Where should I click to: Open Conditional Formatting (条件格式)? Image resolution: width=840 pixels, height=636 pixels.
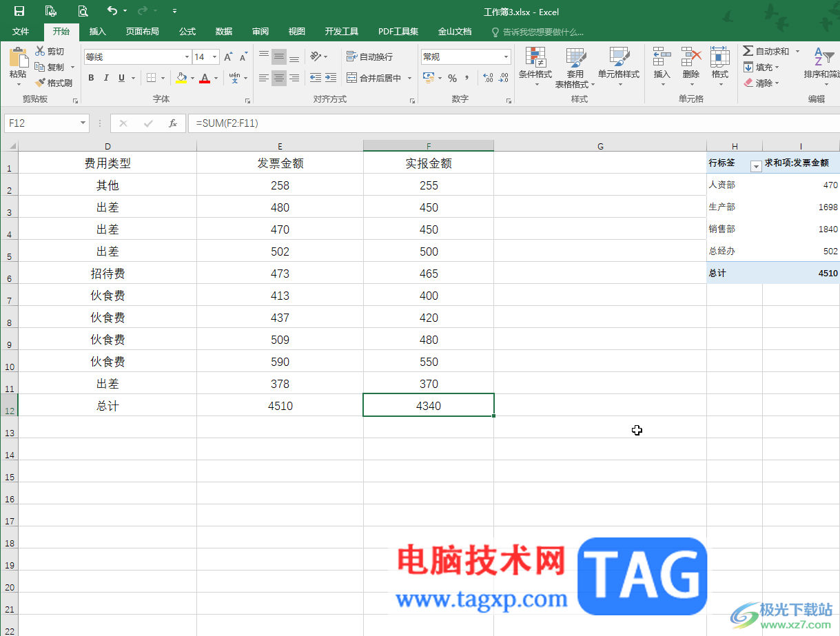535,68
